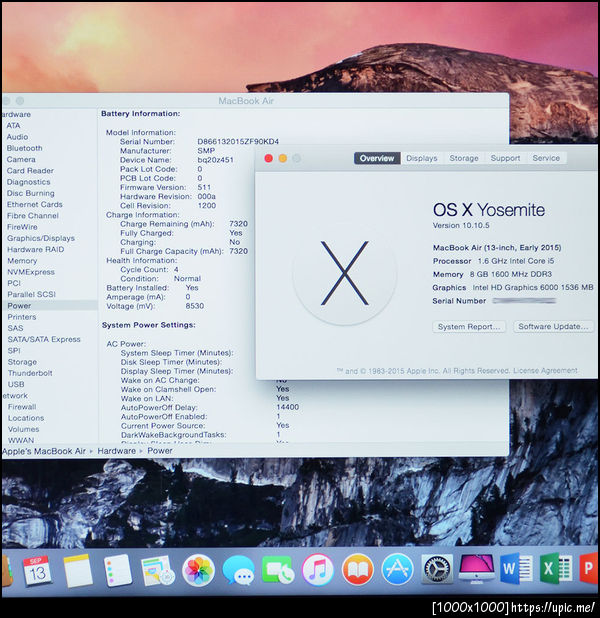Open the Support tab
Viewport: 600px width, 618px height.
tap(505, 158)
